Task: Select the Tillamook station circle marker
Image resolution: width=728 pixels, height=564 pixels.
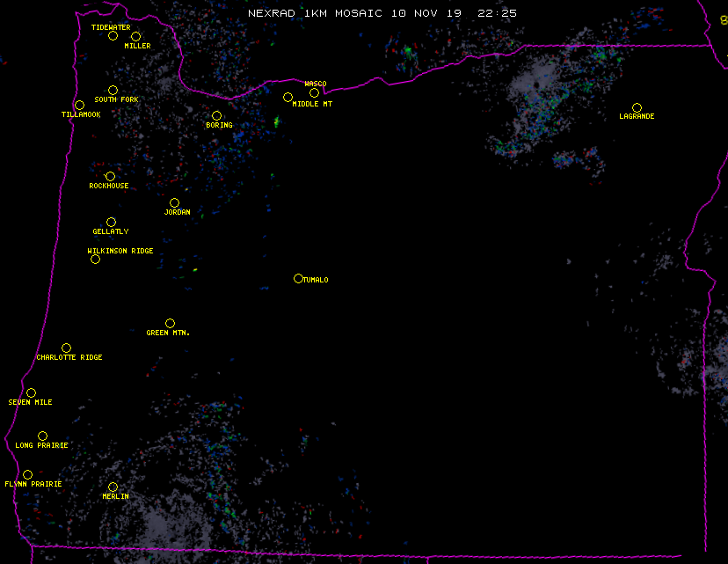Action: 79,106
